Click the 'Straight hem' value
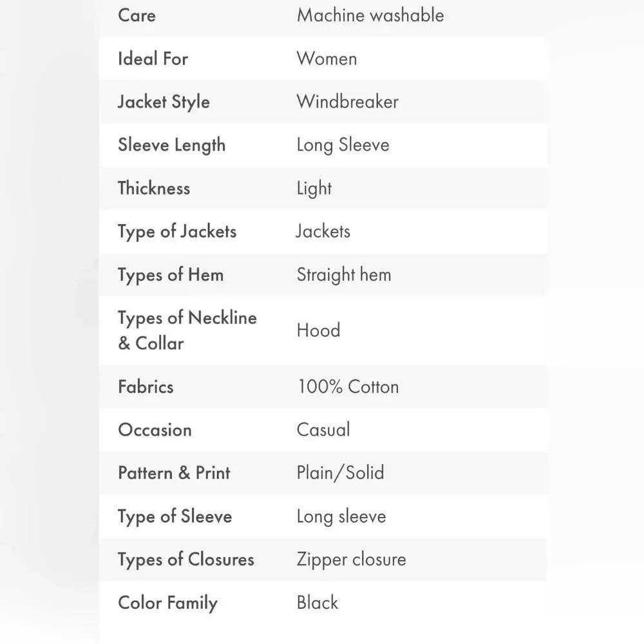Image resolution: width=644 pixels, height=644 pixels. tap(344, 275)
